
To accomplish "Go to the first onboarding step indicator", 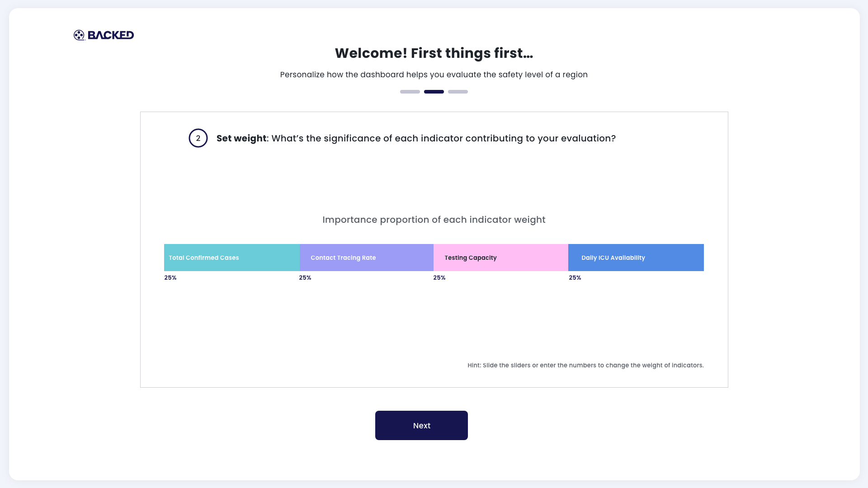I will [410, 92].
